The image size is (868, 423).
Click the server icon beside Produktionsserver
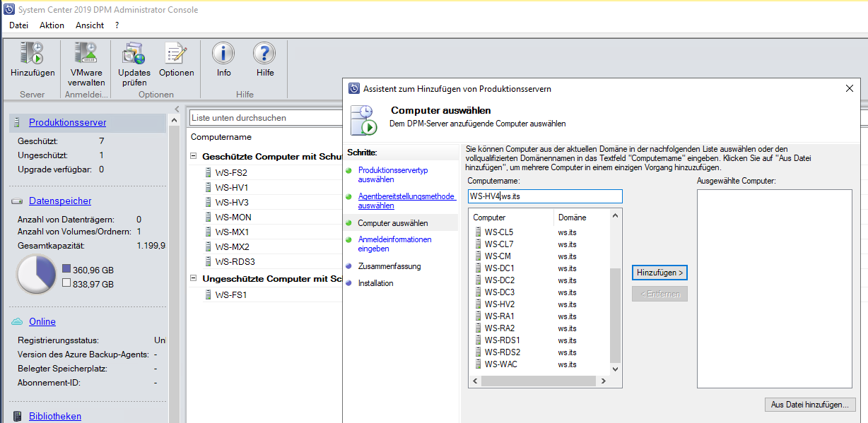pyautogui.click(x=17, y=122)
